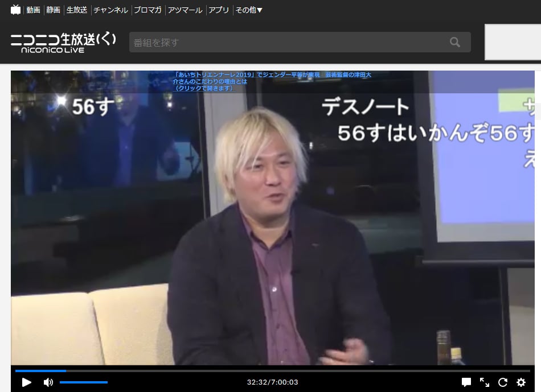Click the search magnifier icon

coord(455,42)
